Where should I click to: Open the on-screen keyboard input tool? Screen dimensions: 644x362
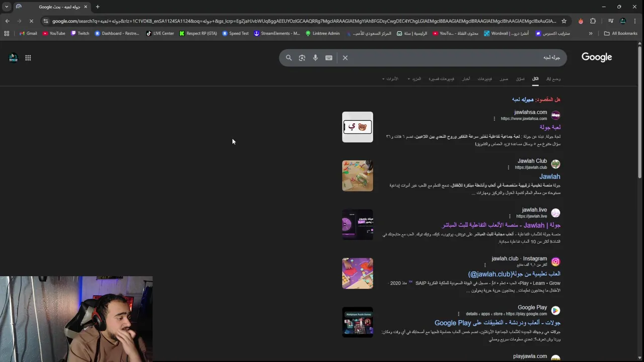coord(329,58)
